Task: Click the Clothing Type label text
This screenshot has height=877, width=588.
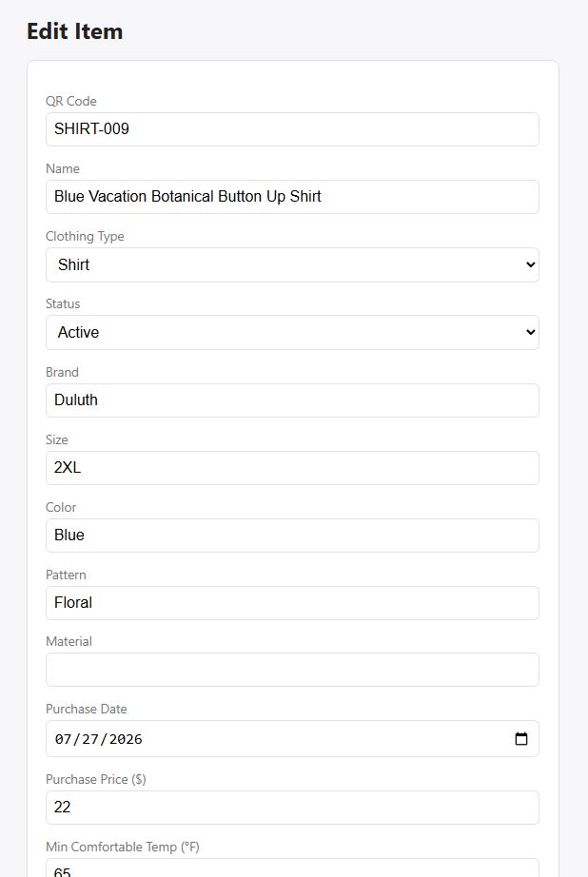Action: coord(85,236)
